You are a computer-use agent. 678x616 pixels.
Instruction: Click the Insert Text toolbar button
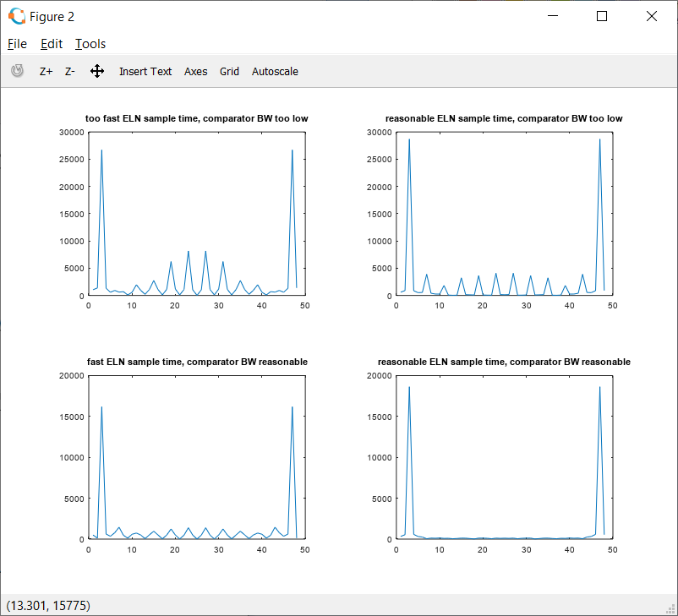point(145,72)
